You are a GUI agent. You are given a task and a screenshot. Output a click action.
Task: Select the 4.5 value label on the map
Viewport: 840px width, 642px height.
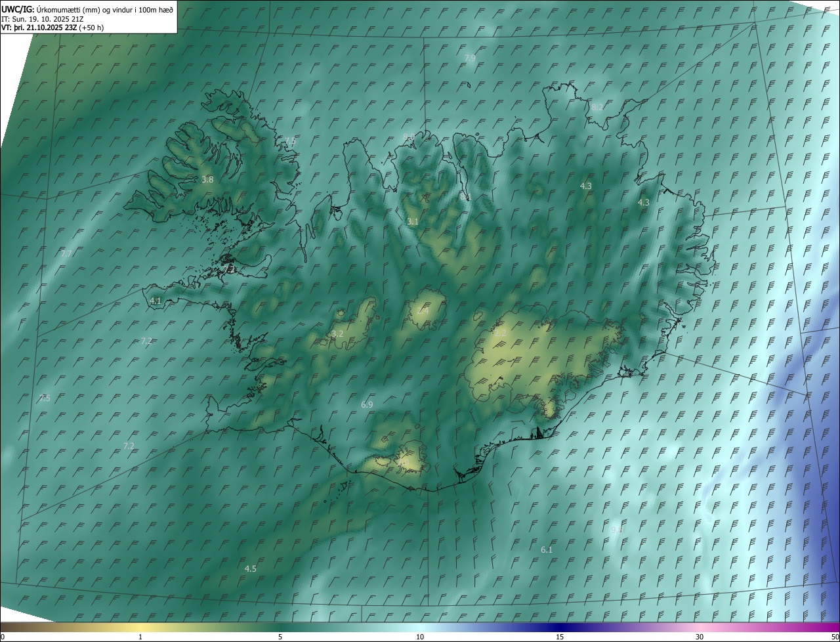[250, 568]
